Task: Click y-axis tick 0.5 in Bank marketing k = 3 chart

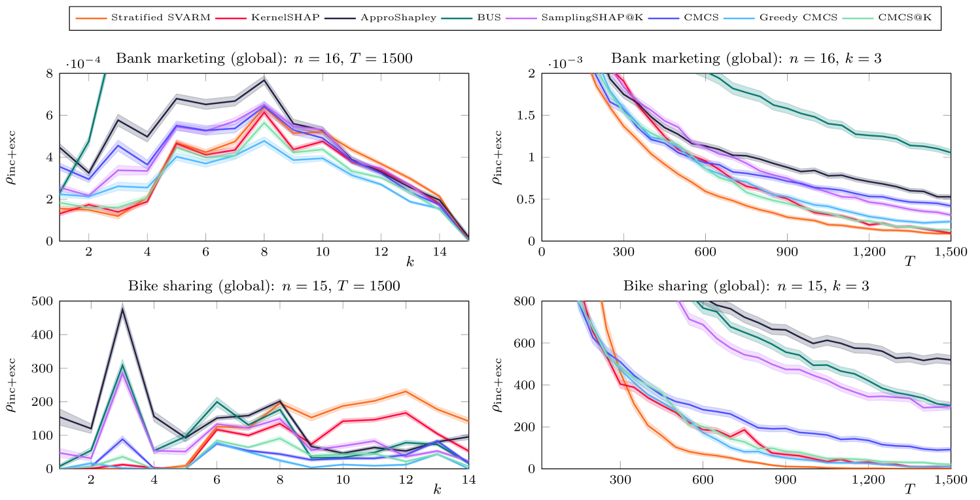Action: pos(525,199)
